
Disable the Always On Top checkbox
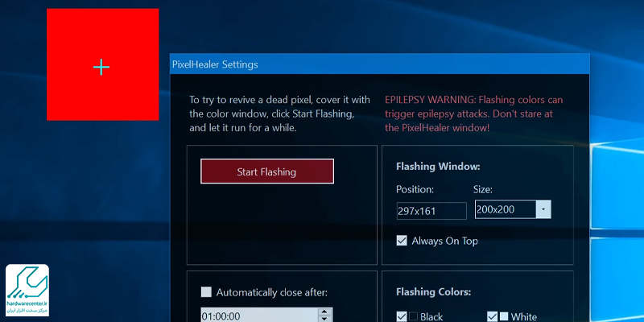[x=402, y=240]
